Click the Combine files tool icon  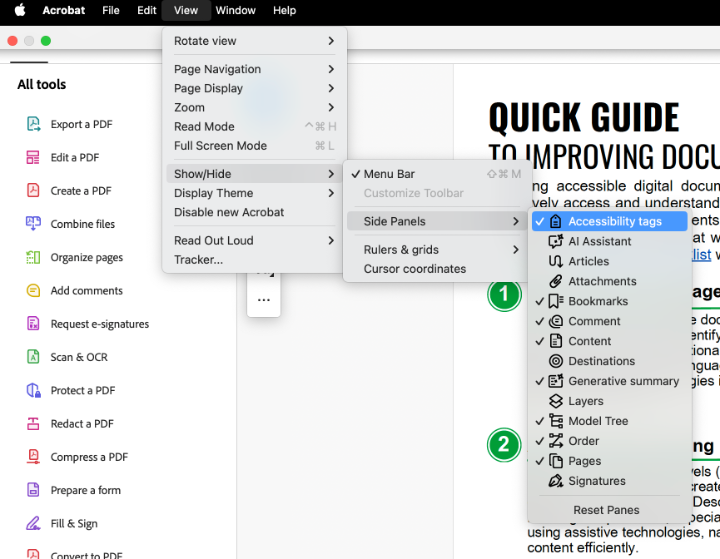[33, 223]
